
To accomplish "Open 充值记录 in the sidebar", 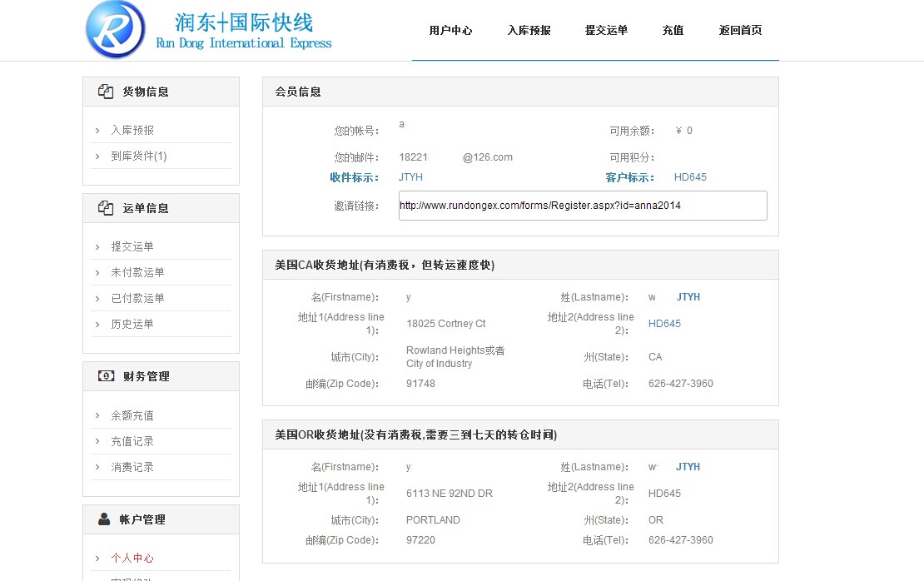I will tap(132, 441).
